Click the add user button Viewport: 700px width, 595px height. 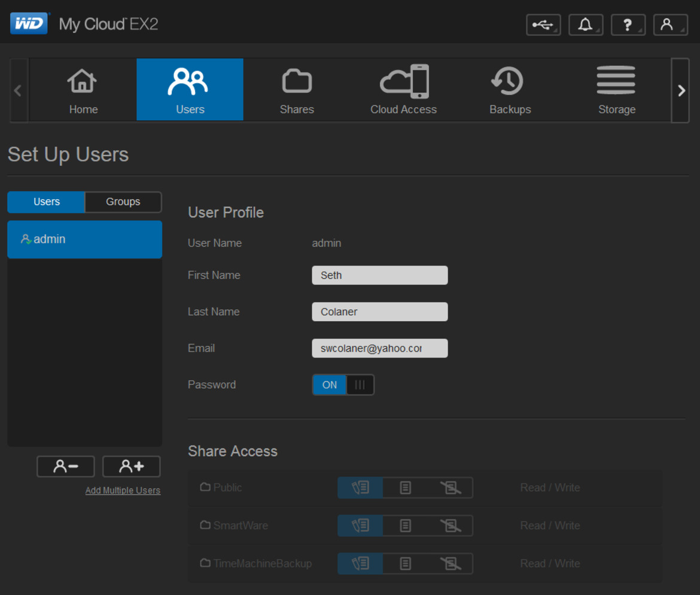[131, 466]
